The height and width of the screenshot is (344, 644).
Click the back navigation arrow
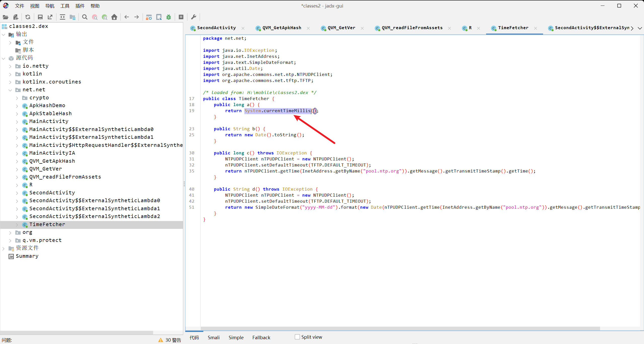tap(127, 17)
